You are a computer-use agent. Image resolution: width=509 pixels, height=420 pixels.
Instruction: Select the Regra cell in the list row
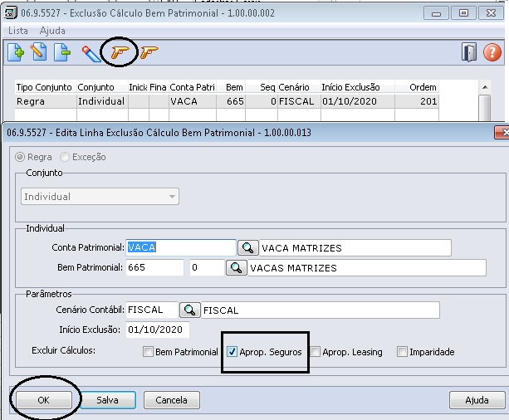[46, 101]
